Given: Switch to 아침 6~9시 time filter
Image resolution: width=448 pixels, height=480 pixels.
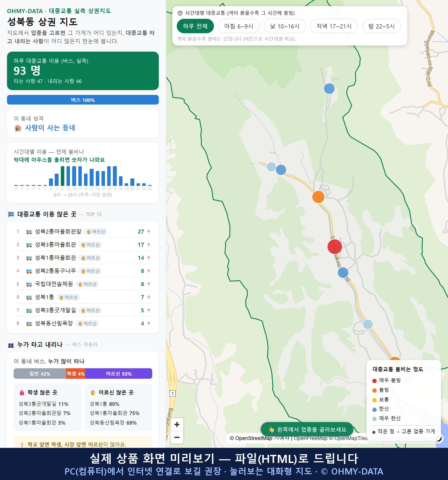Looking at the screenshot, I should click(x=238, y=26).
